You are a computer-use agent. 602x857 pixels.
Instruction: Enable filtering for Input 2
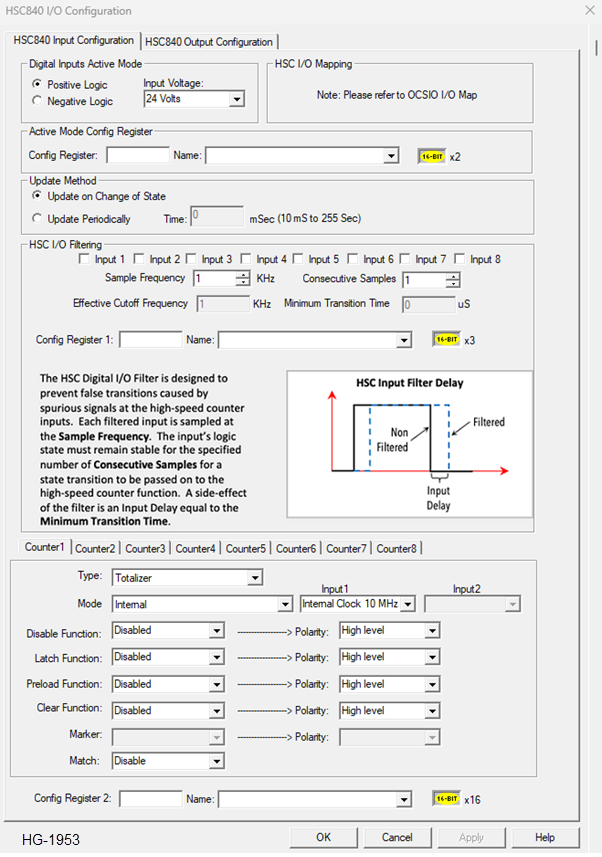(x=139, y=259)
